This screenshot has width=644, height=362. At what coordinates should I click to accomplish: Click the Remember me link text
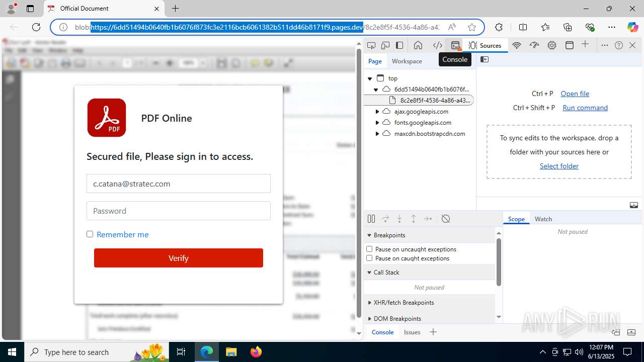click(x=122, y=234)
